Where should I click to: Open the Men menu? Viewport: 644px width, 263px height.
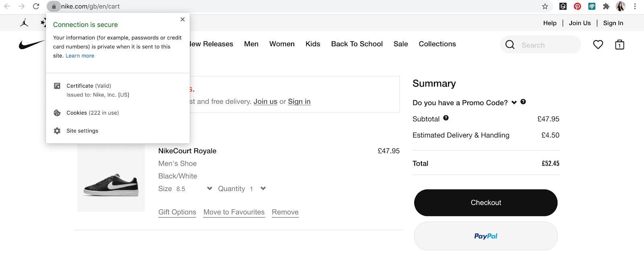click(251, 44)
